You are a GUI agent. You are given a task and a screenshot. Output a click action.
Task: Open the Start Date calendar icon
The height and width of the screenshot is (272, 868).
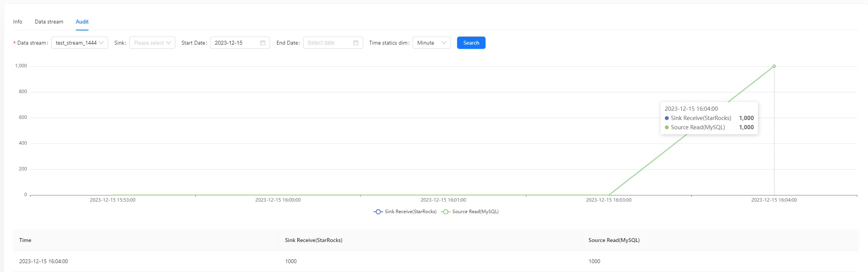(263, 43)
